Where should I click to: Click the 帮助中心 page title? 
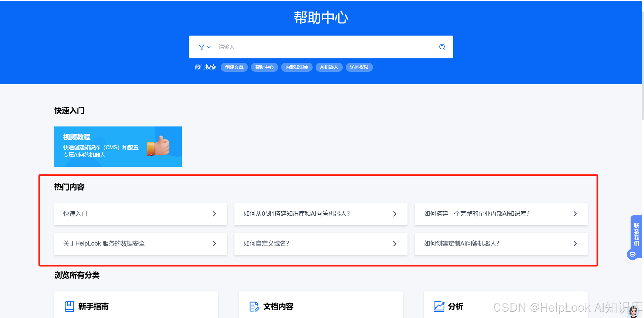coord(321,17)
